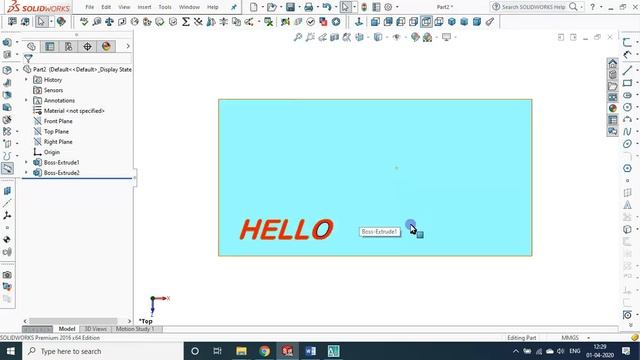The height and width of the screenshot is (360, 640).
Task: Select the Ellipse sketch tool
Action: 627,144
